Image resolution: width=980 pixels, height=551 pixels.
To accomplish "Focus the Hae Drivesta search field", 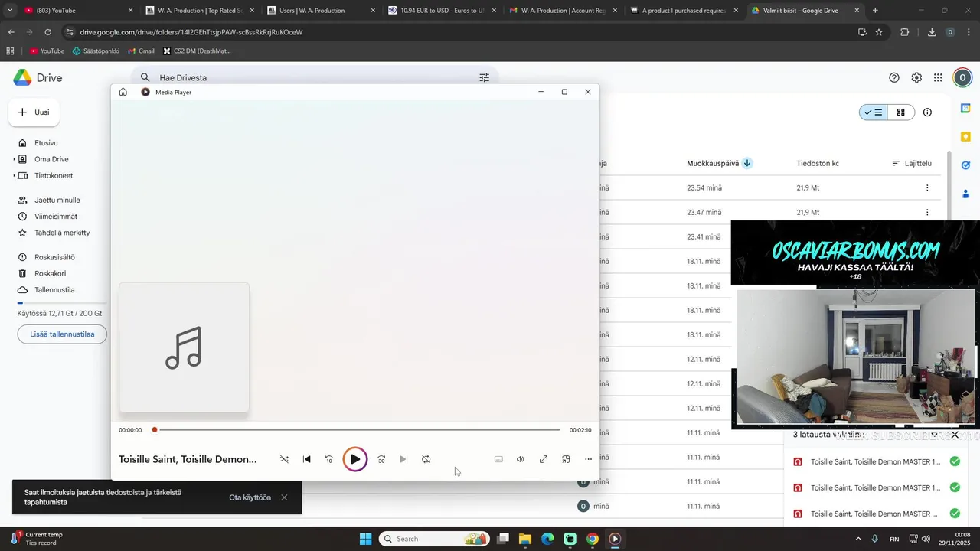I will point(314,77).
